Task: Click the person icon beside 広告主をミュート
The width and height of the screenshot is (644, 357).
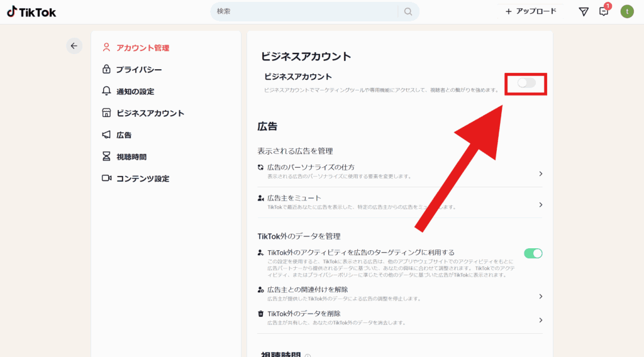Action: click(x=260, y=198)
